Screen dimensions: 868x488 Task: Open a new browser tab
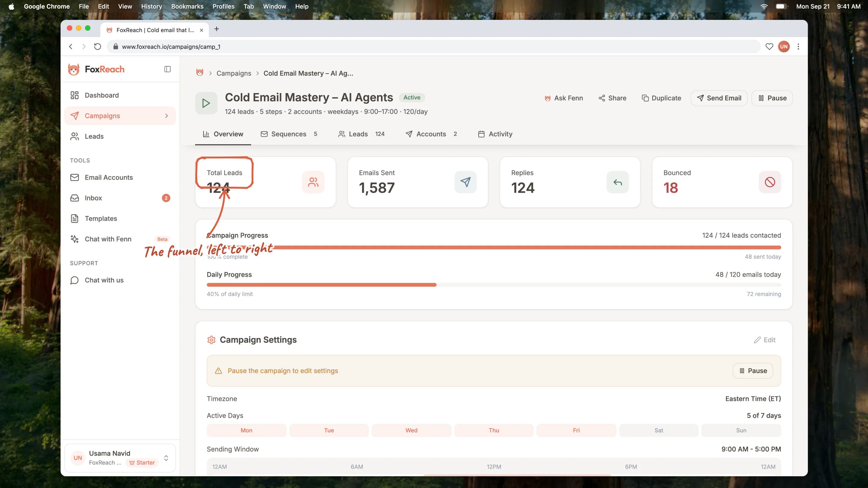point(217,29)
